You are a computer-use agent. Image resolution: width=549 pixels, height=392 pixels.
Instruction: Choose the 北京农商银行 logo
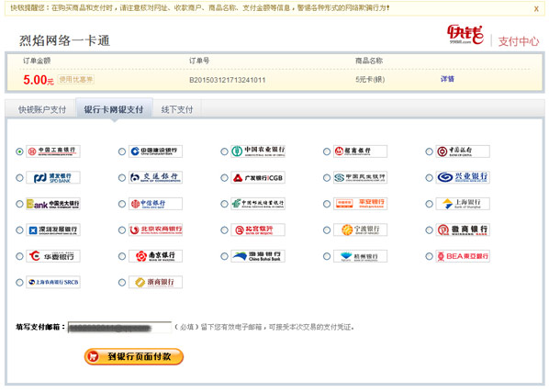click(x=155, y=230)
